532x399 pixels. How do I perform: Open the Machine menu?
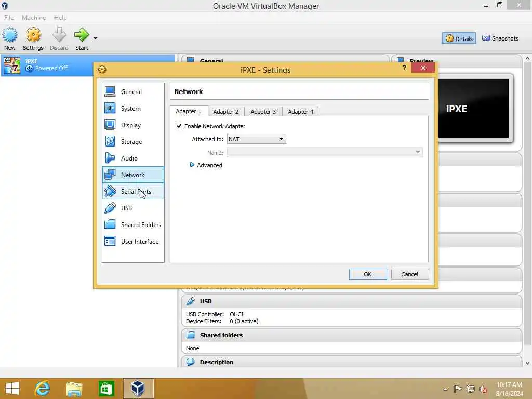point(34,17)
